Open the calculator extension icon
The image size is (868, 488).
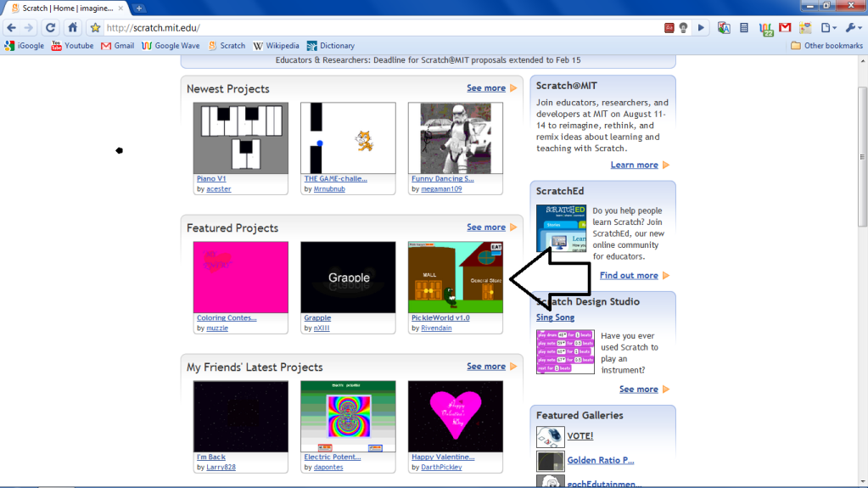[744, 28]
